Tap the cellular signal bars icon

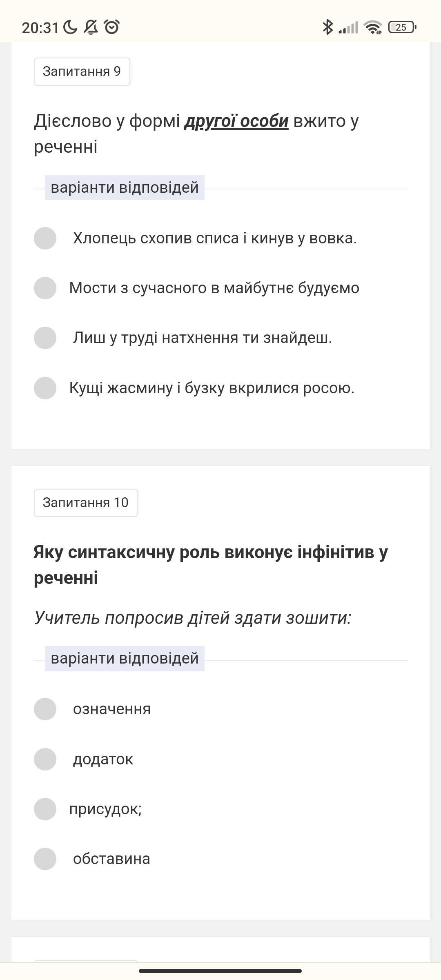point(348,28)
